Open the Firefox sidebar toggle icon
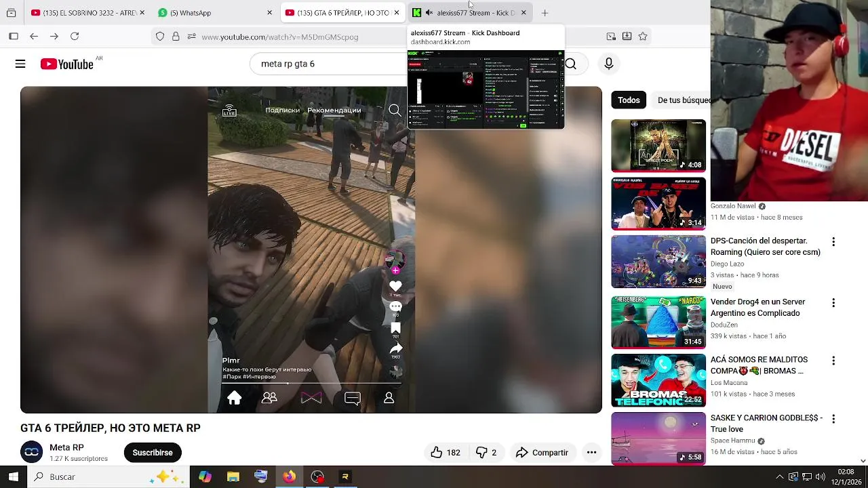The height and width of the screenshot is (488, 868). tap(14, 37)
